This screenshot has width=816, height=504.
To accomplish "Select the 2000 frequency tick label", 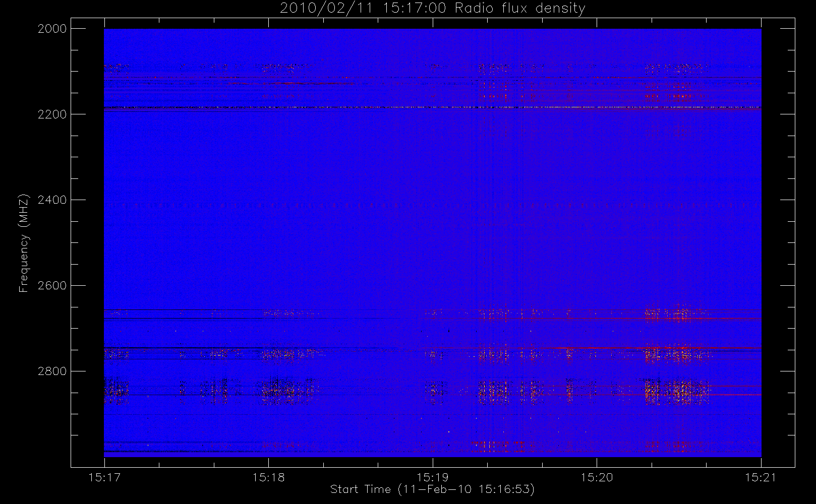I will pyautogui.click(x=52, y=29).
